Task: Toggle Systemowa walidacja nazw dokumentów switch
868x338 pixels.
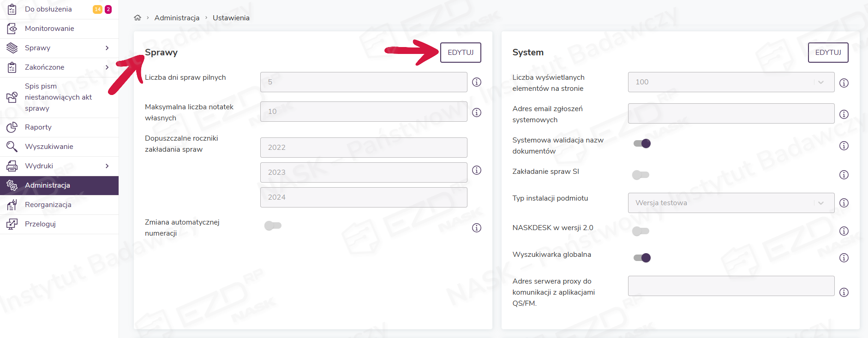Action: pyautogui.click(x=642, y=143)
